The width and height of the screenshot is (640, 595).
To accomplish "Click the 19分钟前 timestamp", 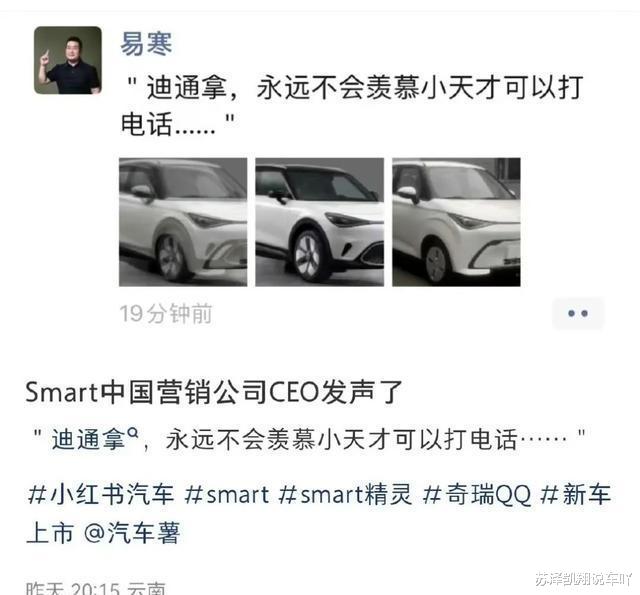I will coord(166,313).
